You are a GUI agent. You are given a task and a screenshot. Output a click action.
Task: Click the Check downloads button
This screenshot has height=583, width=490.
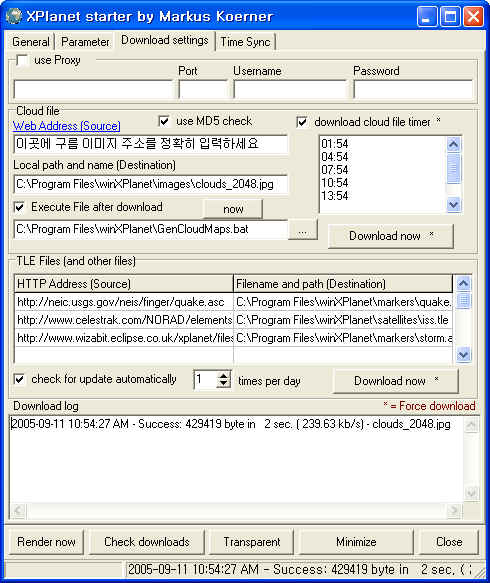147,542
